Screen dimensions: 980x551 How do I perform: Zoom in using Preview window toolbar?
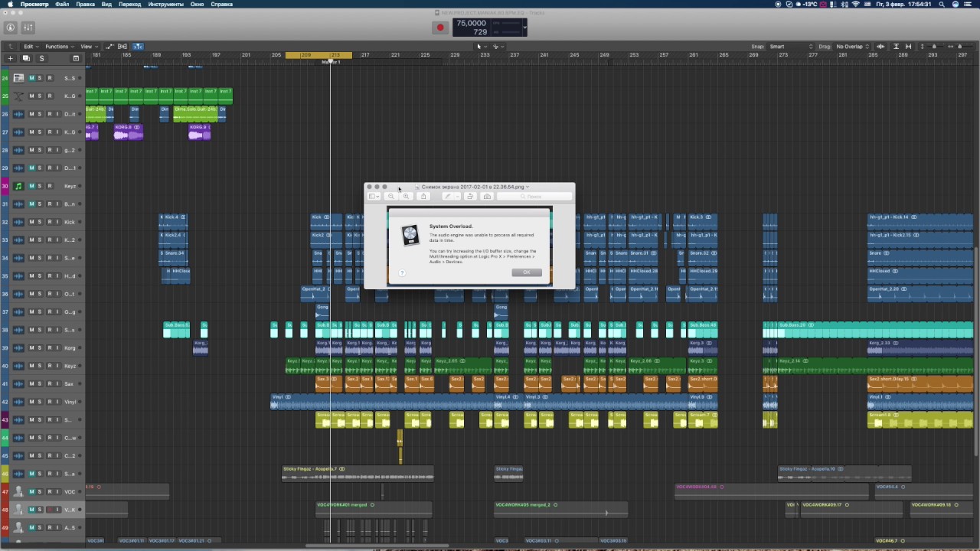406,197
